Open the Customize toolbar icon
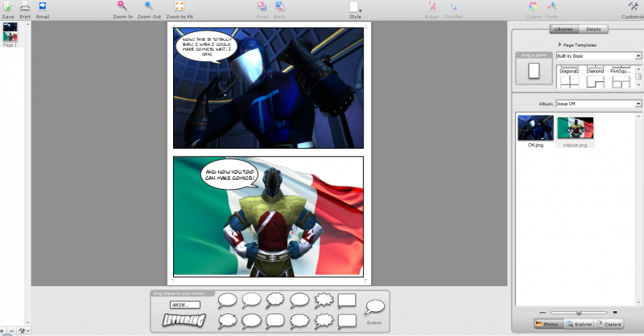The width and height of the screenshot is (644, 336). click(x=633, y=10)
